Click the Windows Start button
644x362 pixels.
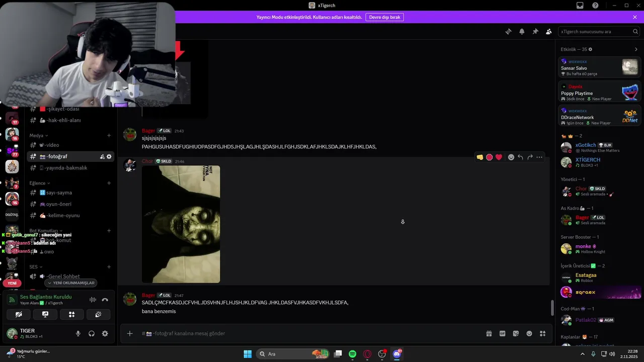[248, 354]
